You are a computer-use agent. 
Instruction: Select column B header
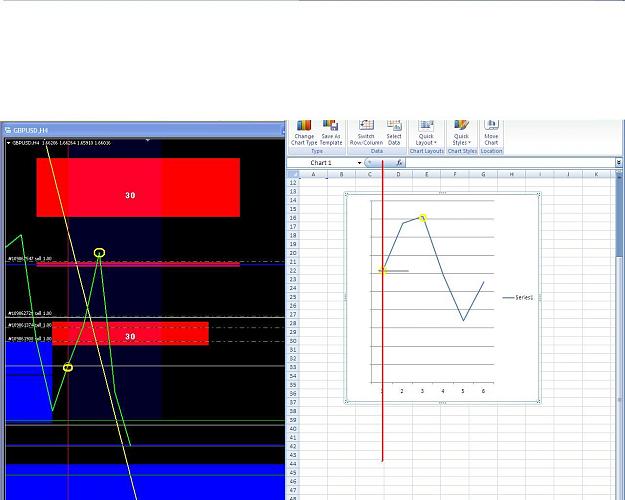pyautogui.click(x=342, y=174)
